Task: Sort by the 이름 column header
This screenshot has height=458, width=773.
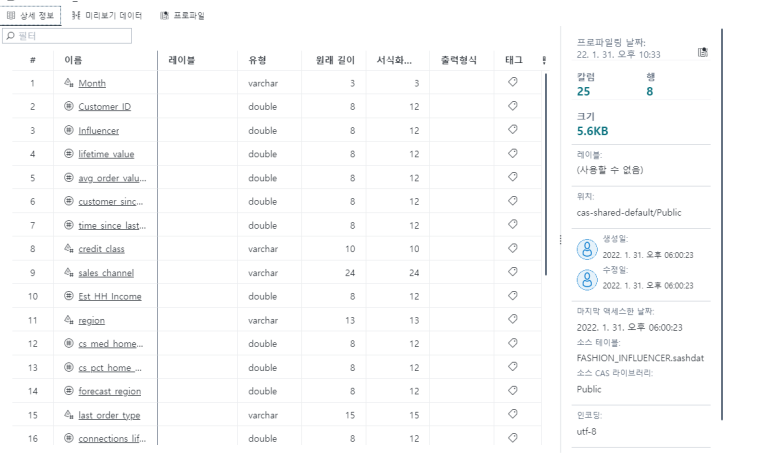Action: click(x=73, y=60)
